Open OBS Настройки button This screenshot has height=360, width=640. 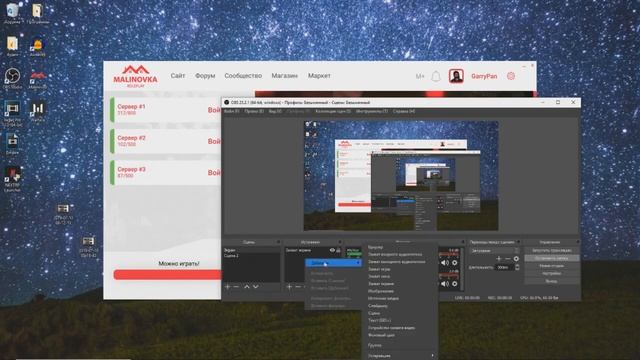coord(552,273)
